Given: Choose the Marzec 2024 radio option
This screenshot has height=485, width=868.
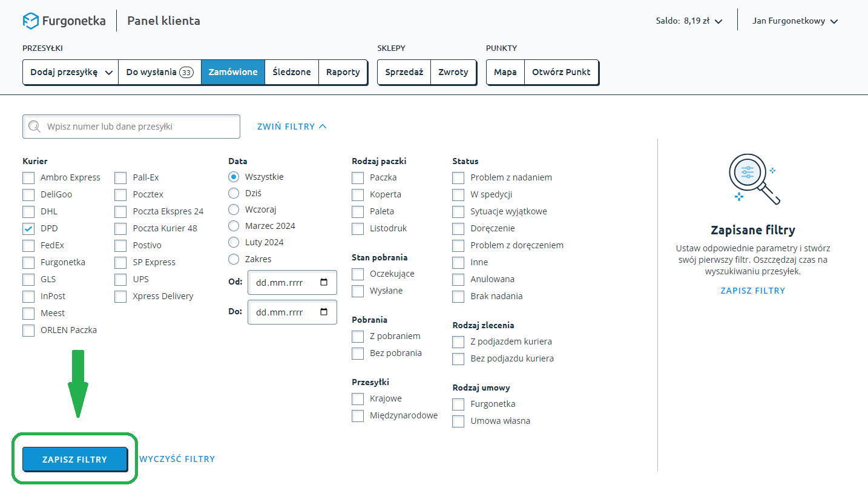Looking at the screenshot, I should pyautogui.click(x=234, y=226).
